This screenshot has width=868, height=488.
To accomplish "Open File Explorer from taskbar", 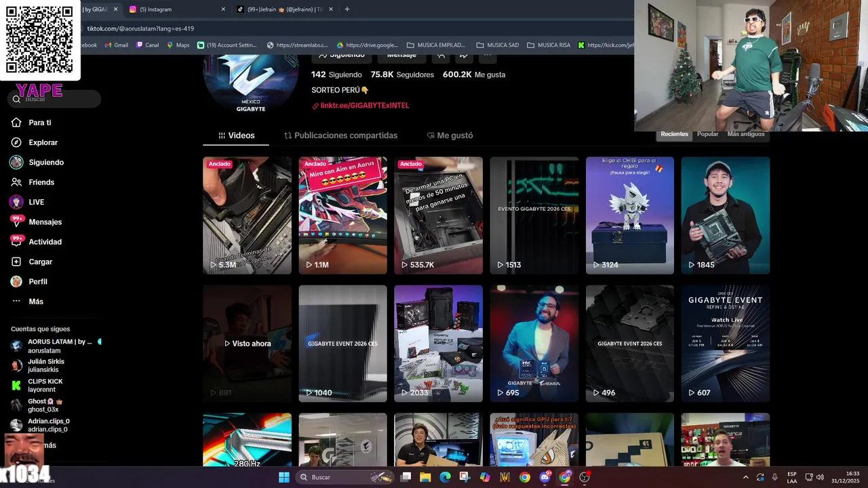I will 425,477.
